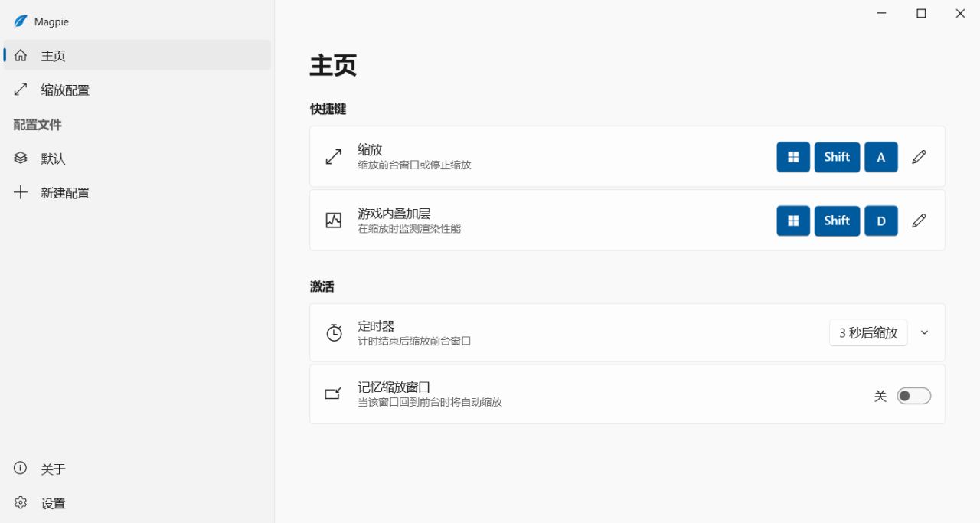Enable the 记忆缩放窗口 toggle
The width and height of the screenshot is (980, 523).
point(914,395)
